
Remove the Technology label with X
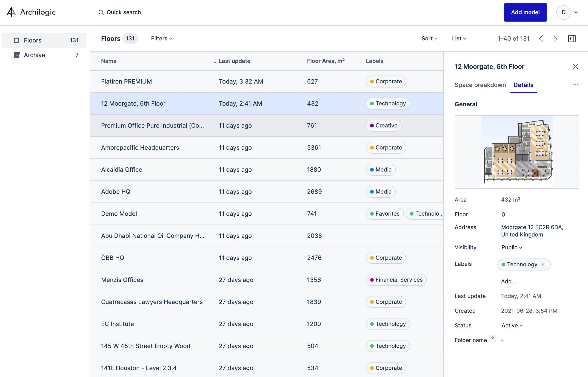tap(543, 264)
